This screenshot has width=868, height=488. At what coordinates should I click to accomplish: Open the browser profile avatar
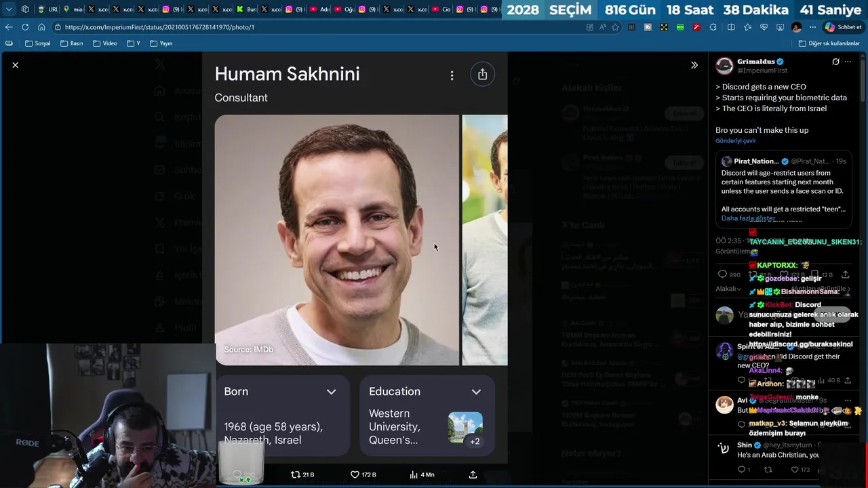[x=796, y=27]
